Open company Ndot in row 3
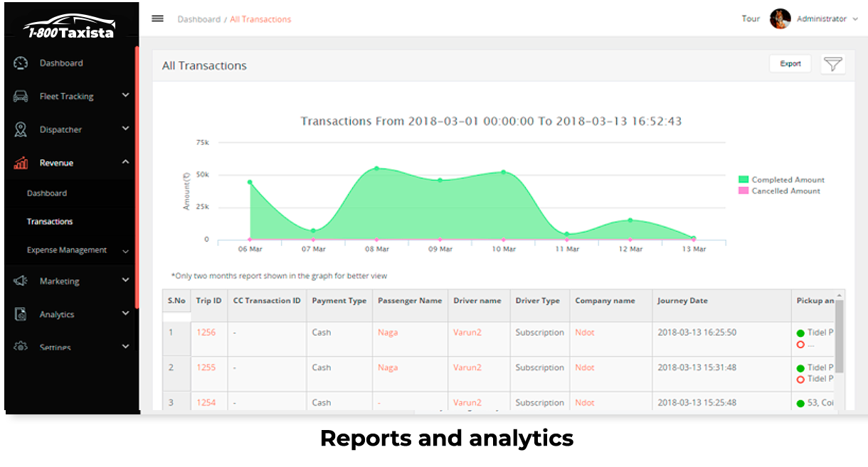The image size is (868, 467). [585, 403]
